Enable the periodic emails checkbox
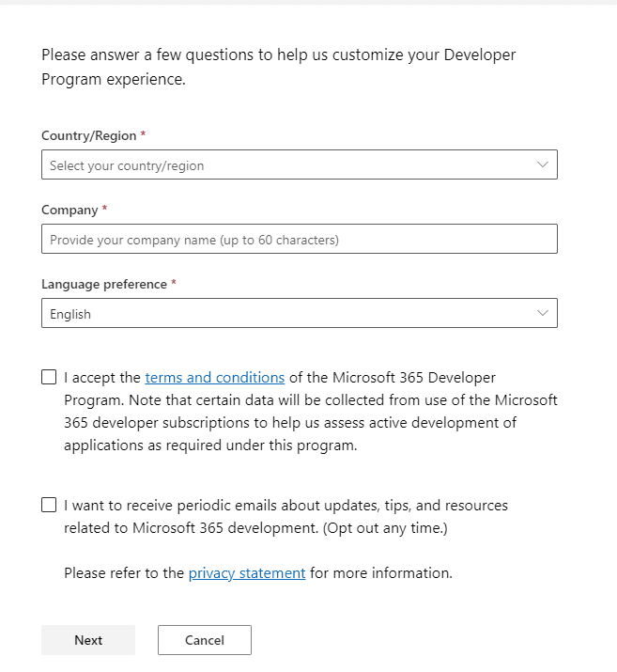This screenshot has height=672, width=617. [49, 505]
